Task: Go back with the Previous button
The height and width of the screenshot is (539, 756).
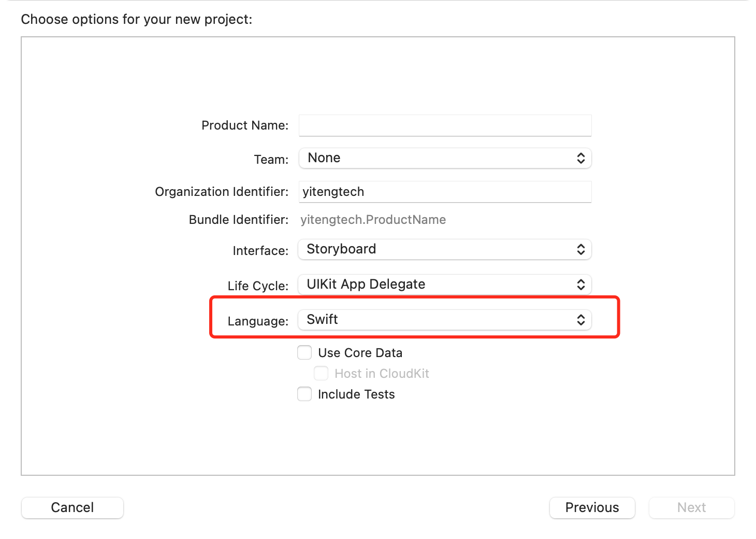Action: pos(592,507)
